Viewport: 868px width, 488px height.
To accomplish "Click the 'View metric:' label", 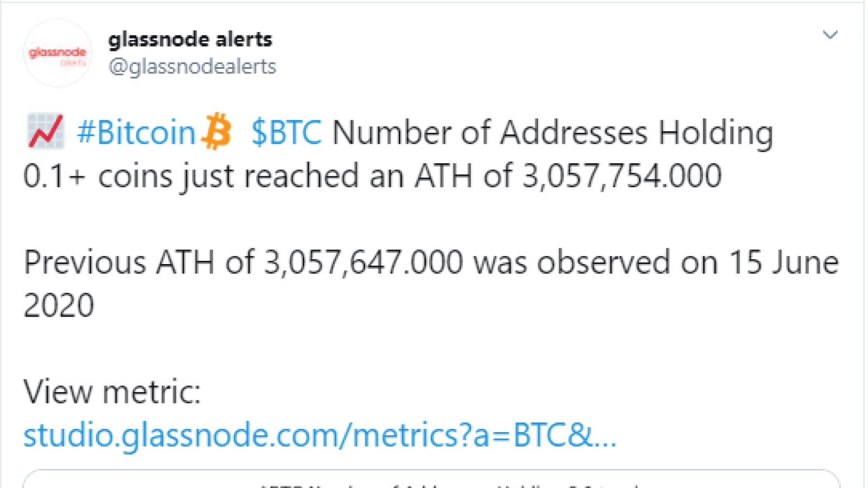I will (112, 391).
